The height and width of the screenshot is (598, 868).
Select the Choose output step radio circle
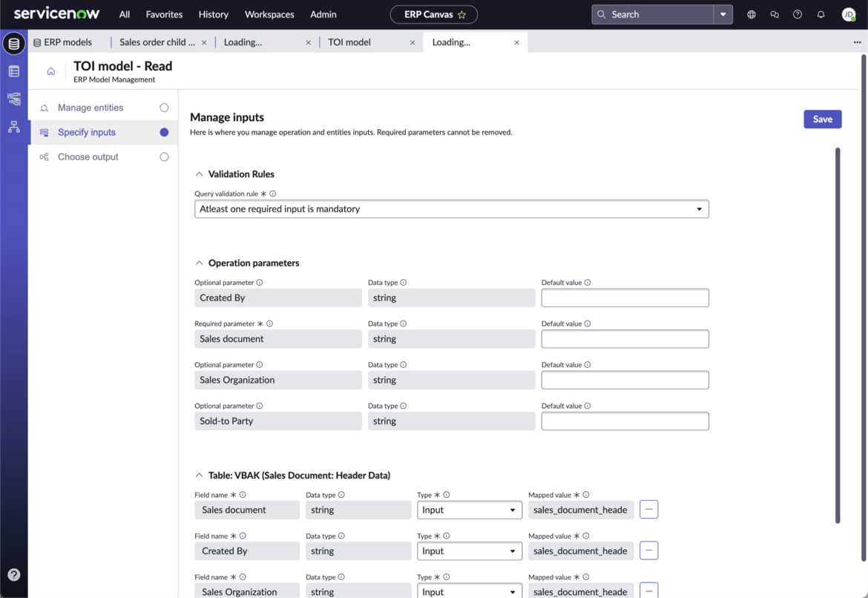click(164, 157)
